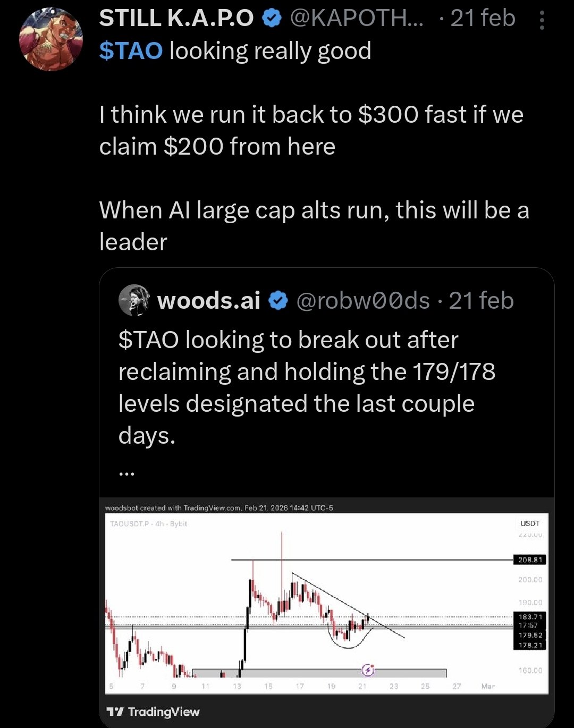Tap the quoted tweet's 21 feb date

point(481,301)
